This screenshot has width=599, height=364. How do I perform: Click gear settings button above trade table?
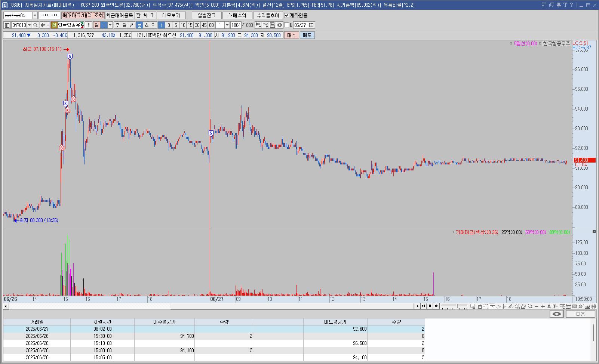pos(557,314)
